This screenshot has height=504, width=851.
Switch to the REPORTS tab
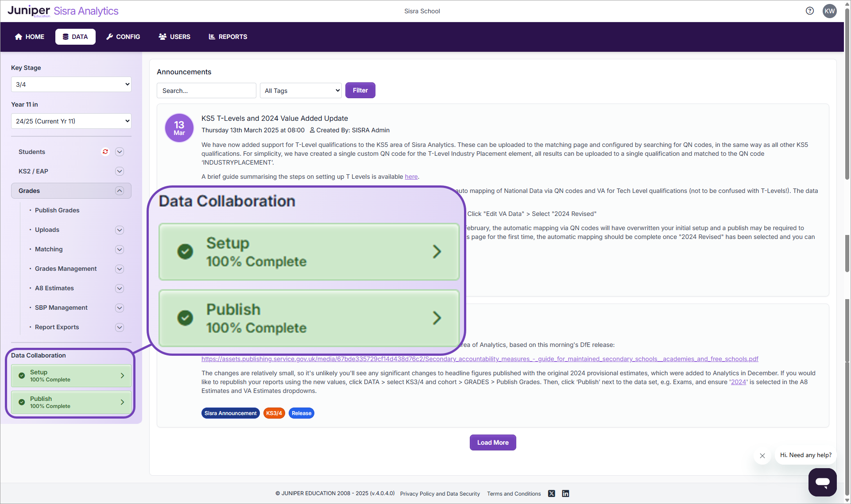click(x=228, y=36)
